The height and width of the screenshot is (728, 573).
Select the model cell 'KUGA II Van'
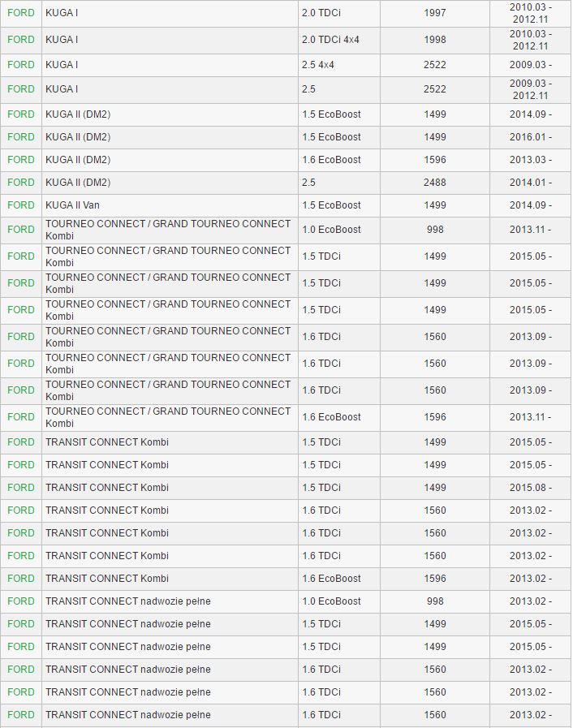pos(72,205)
